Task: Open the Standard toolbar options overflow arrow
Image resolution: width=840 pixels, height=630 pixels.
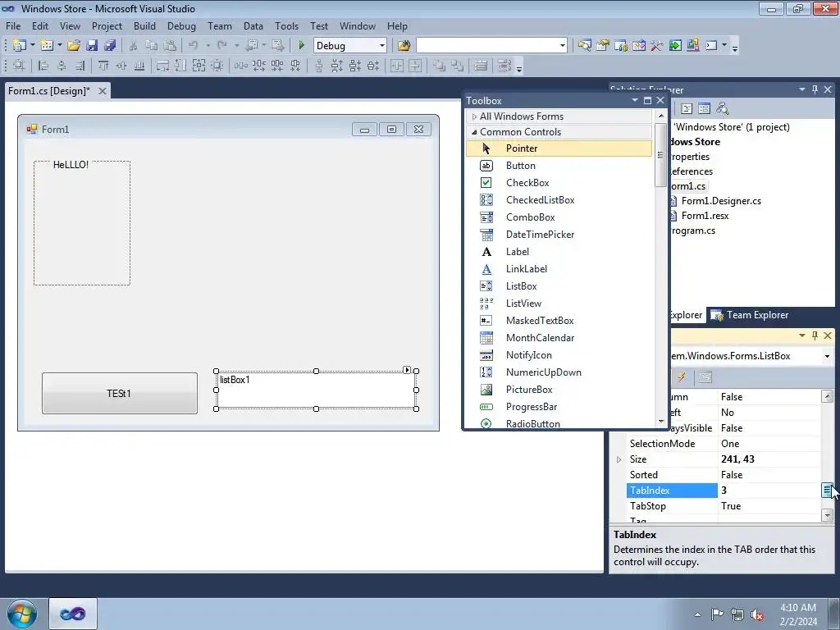Action: click(735, 47)
